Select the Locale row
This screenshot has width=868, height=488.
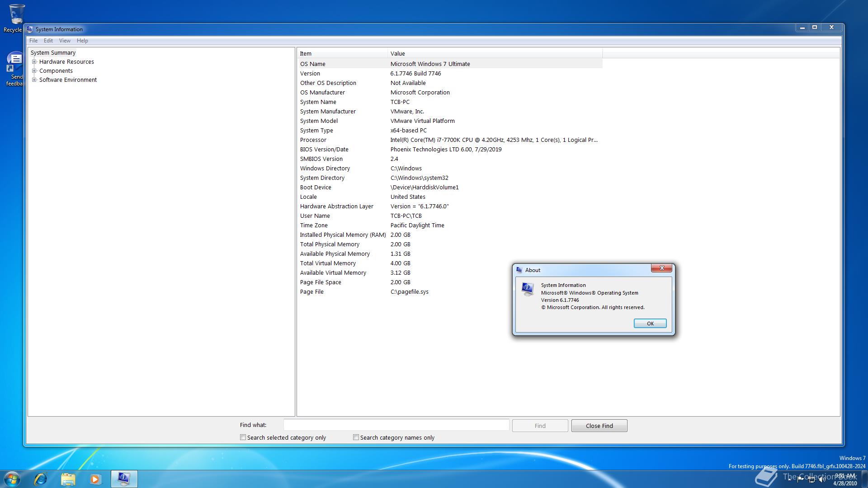pos(450,197)
